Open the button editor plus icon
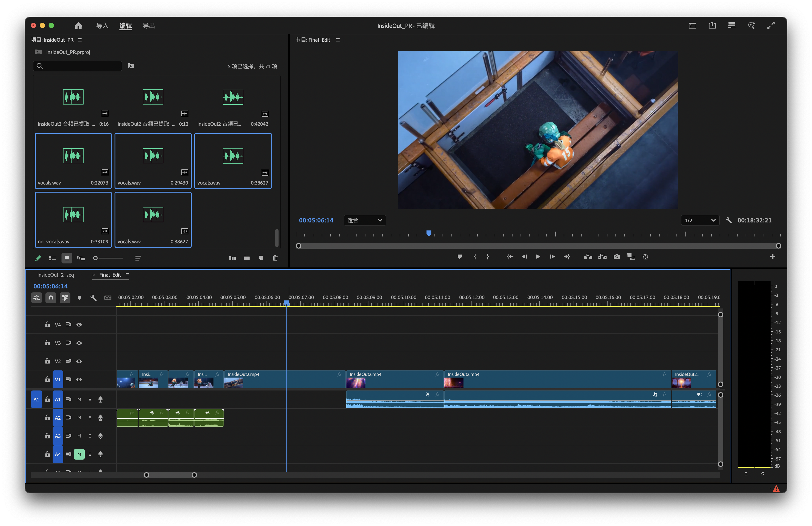812x526 pixels. [x=773, y=257]
